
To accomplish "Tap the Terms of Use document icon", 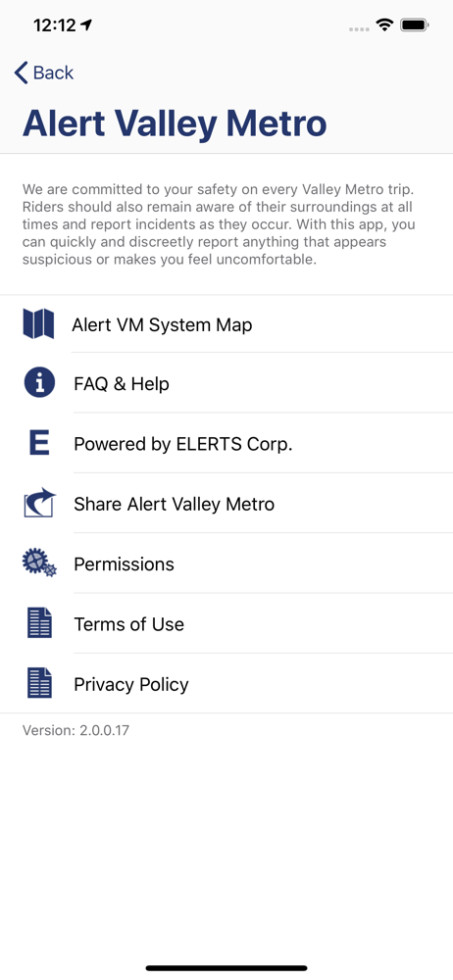I will tap(39, 623).
